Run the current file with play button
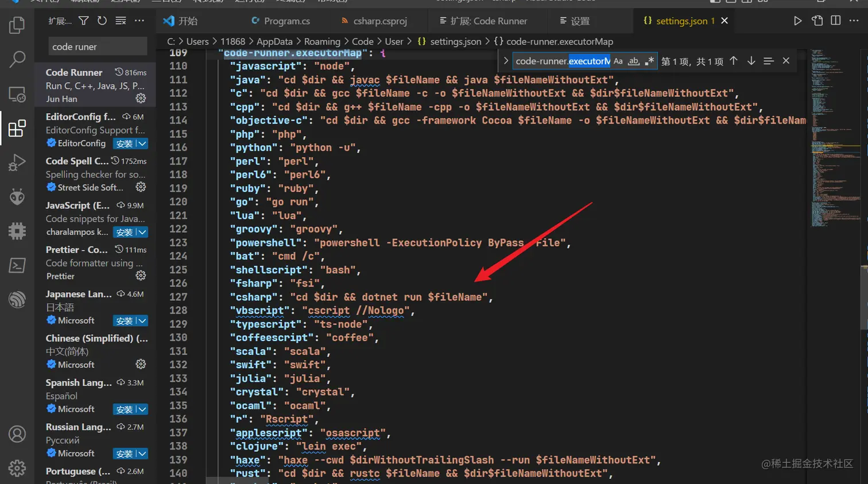This screenshot has width=868, height=484. coord(797,21)
